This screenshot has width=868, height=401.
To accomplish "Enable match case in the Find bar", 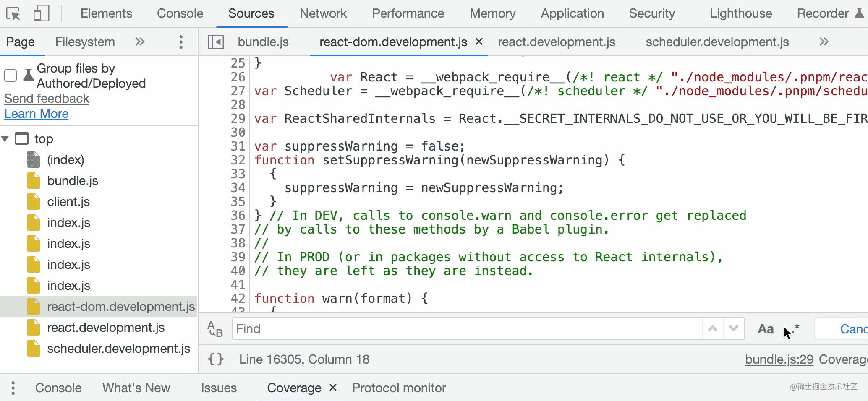I will click(766, 329).
